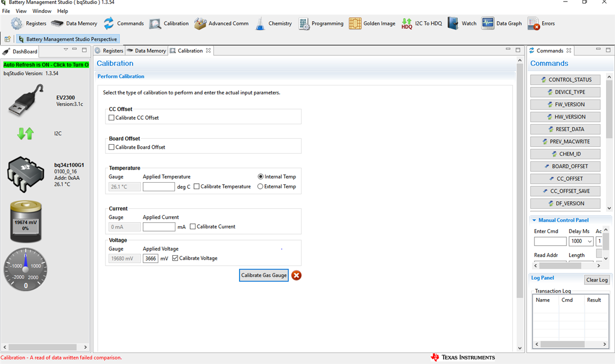This screenshot has width=615, height=364.
Task: Open the Window menu
Action: [42, 11]
